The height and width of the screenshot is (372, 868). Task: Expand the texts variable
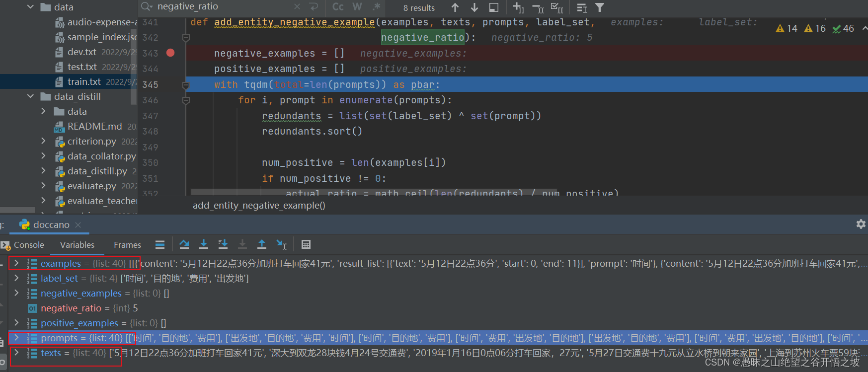(16, 353)
